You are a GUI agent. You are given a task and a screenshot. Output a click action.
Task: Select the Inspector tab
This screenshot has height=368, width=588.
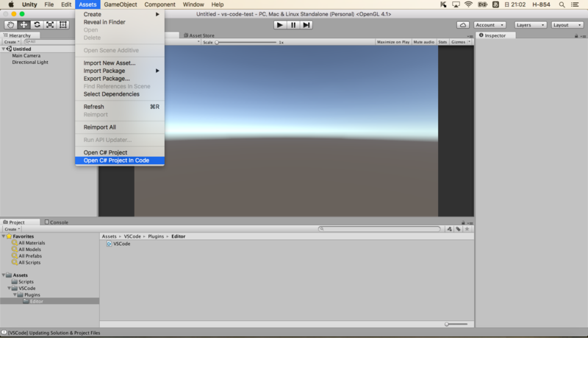pos(495,35)
